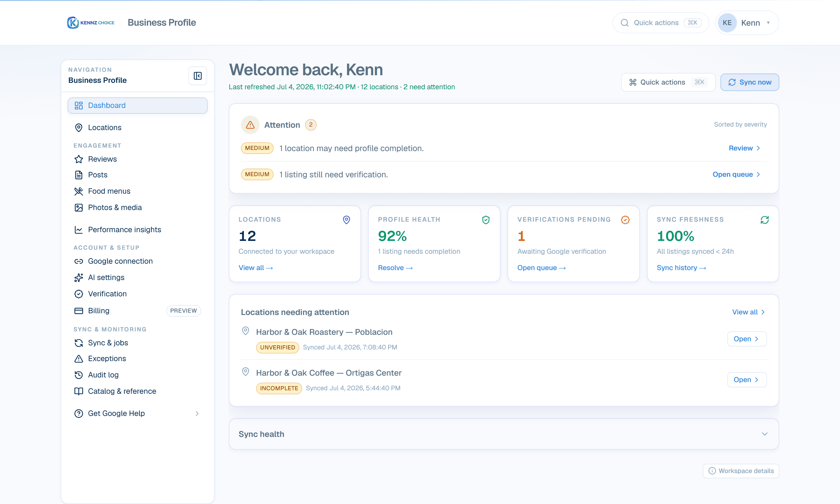840x504 pixels.
Task: Click the Verification badge icon in sidebar
Action: point(79,294)
